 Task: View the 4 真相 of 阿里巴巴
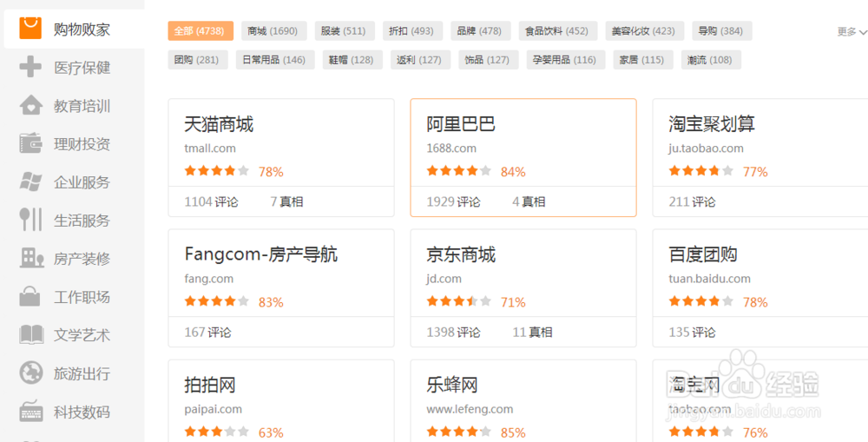point(529,201)
